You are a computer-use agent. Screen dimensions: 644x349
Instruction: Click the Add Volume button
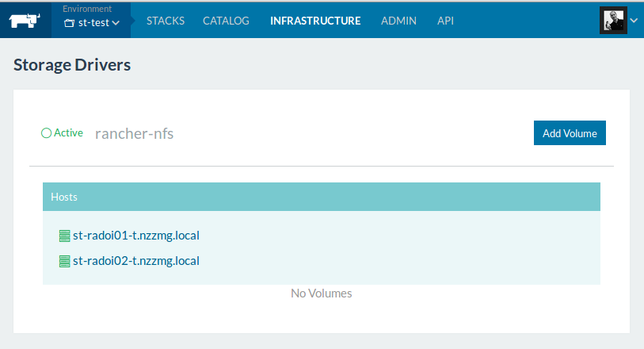click(x=570, y=132)
